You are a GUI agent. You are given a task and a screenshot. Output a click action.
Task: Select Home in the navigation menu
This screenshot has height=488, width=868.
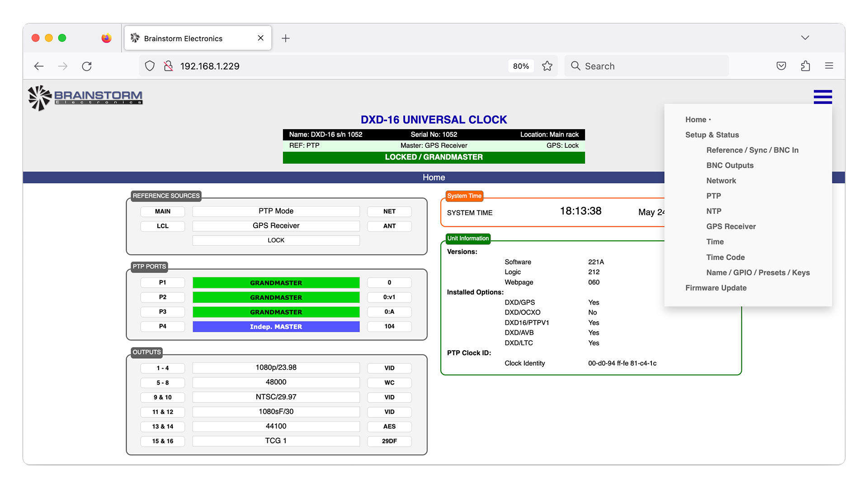(x=696, y=120)
